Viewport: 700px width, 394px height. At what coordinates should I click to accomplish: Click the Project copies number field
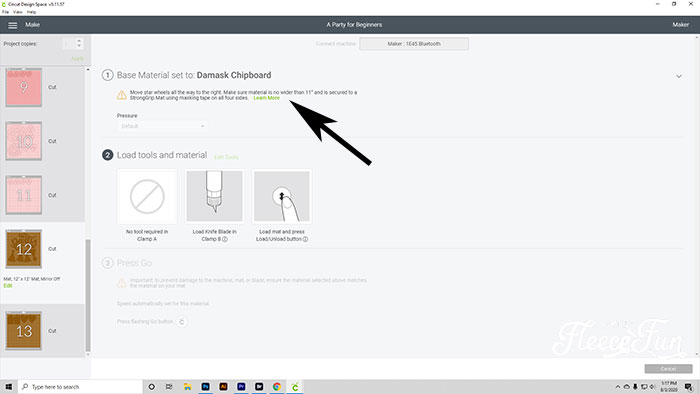point(69,44)
